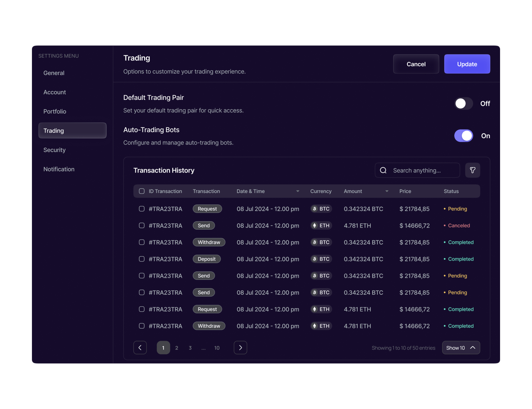Click the Cancel button
The height and width of the screenshot is (409, 532).
(x=416, y=64)
